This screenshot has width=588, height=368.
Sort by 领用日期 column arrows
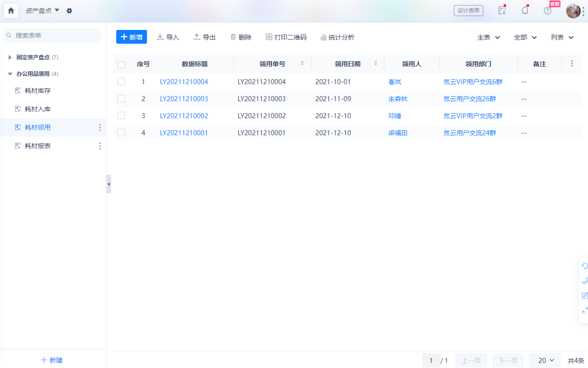[376, 63]
